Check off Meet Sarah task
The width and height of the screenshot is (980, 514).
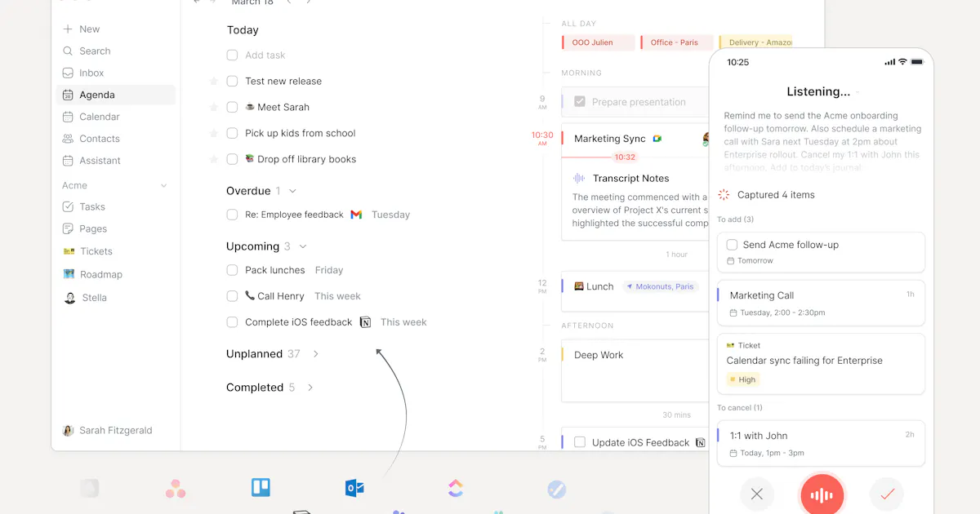(x=232, y=107)
